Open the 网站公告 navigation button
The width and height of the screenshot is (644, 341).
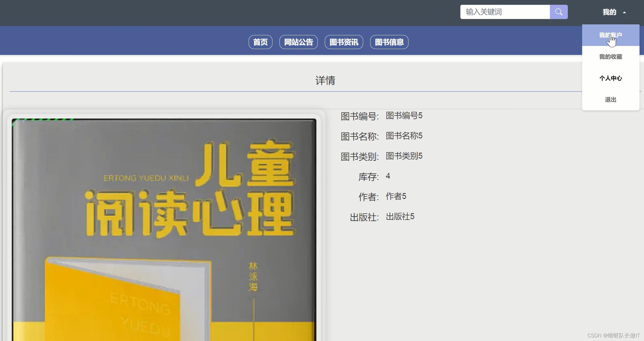click(298, 42)
